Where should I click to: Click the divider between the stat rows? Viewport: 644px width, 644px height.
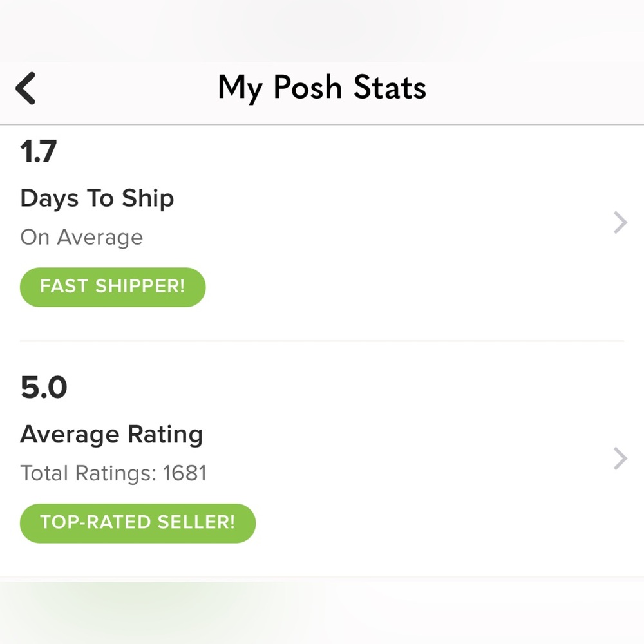(x=322, y=341)
